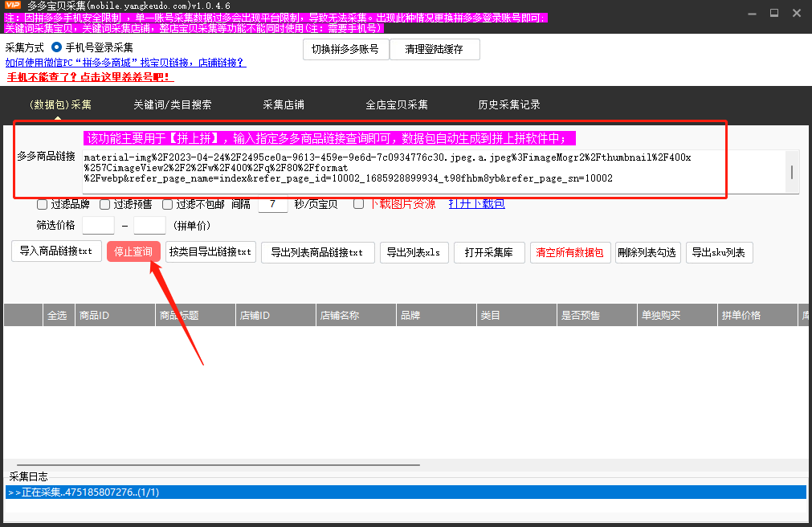
Task: Switch to 全店宝贝采集 tab
Action: point(397,104)
